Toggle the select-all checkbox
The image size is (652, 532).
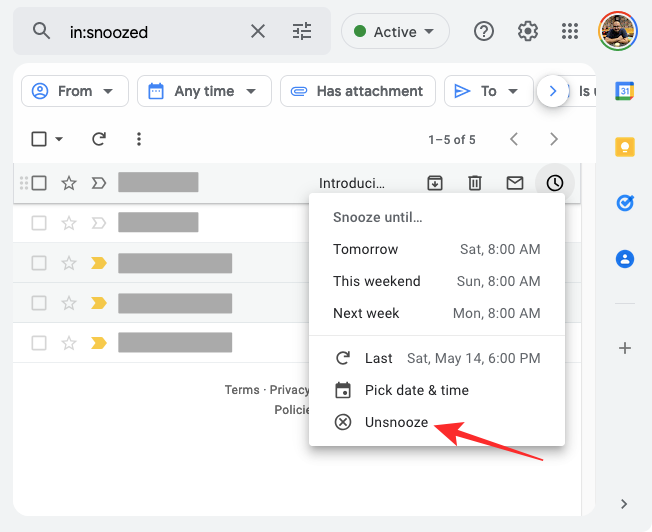(39, 139)
